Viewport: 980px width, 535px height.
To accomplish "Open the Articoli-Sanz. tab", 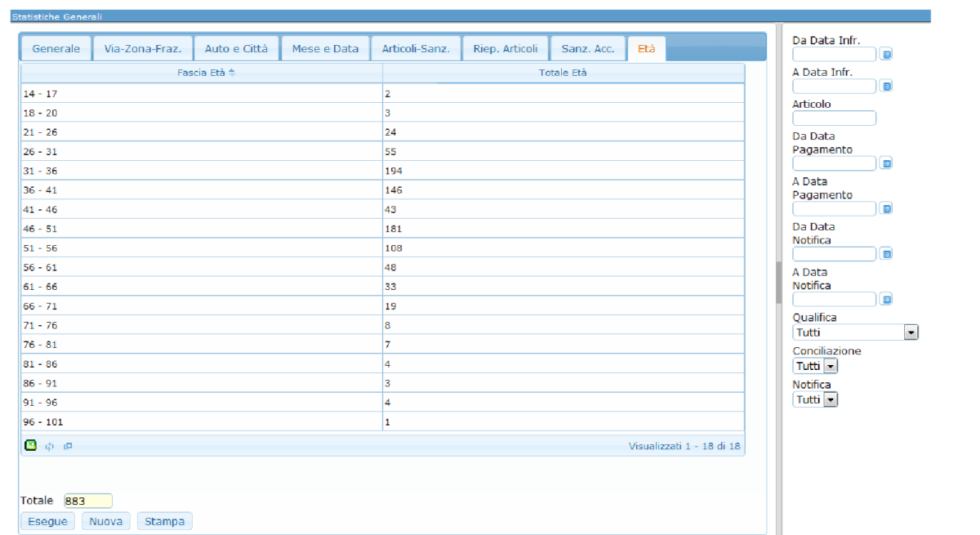I will 416,49.
